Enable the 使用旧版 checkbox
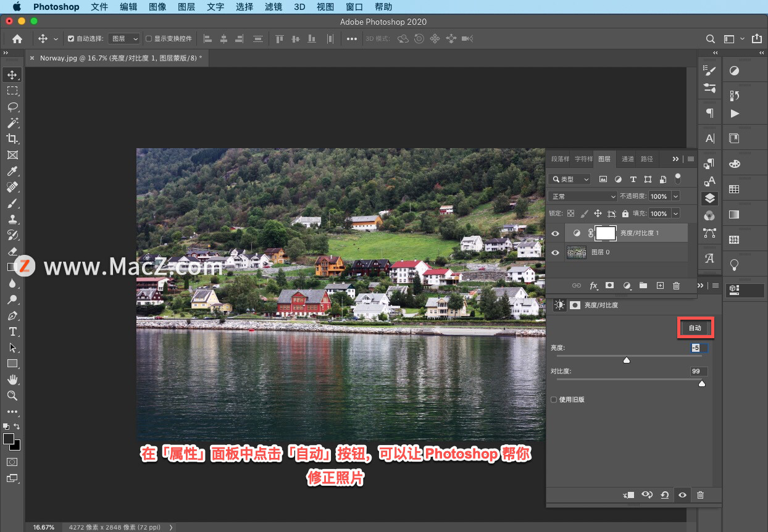Image resolution: width=768 pixels, height=532 pixels. coord(554,399)
